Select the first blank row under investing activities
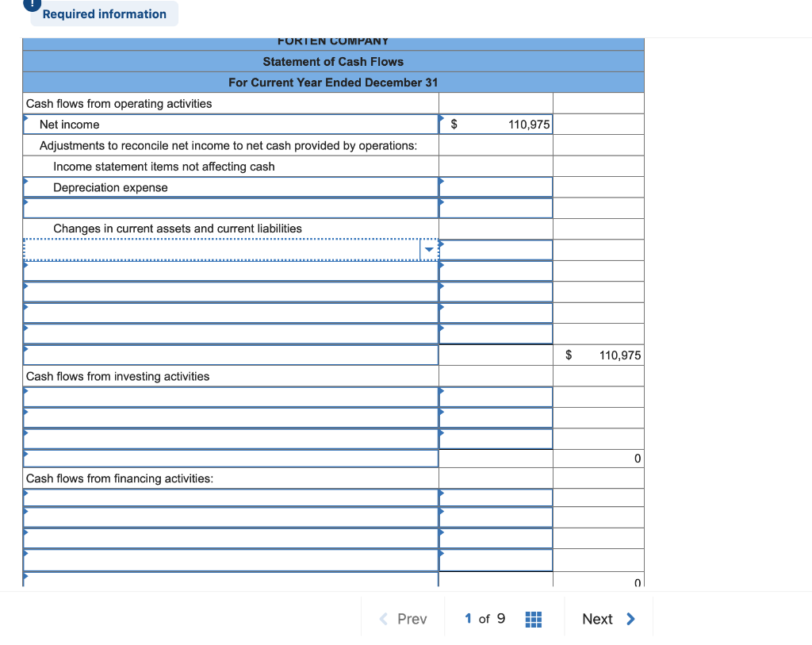The width and height of the screenshot is (812, 645). 231,397
